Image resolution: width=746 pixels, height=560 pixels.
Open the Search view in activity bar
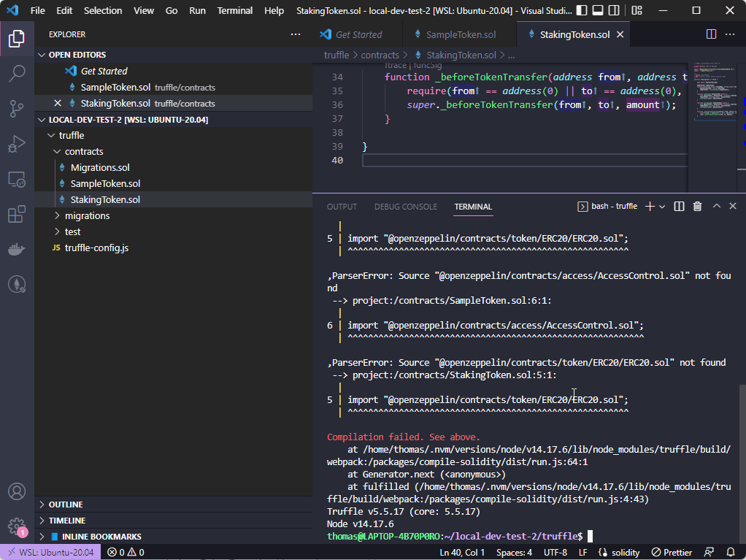[x=17, y=74]
